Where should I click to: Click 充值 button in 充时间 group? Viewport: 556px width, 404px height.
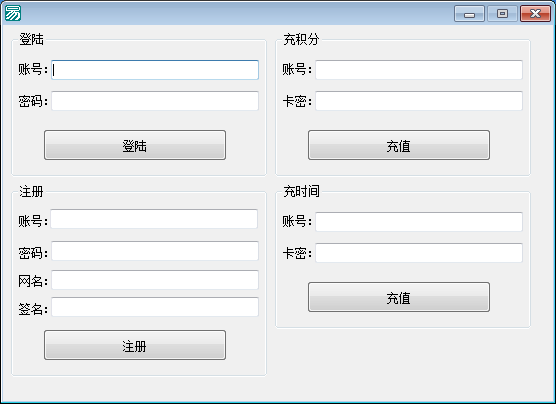(x=399, y=297)
